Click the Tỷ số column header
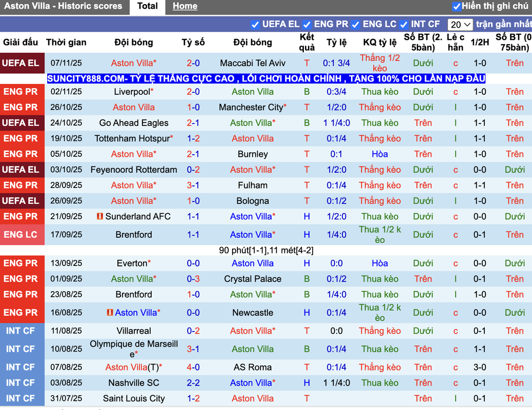532x410 pixels. click(x=193, y=43)
